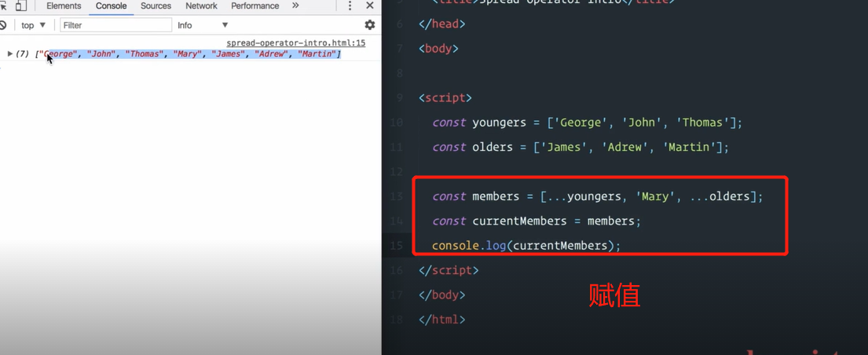Viewport: 868px width, 355px height.
Task: Select the inspect element cursor icon
Action: tap(4, 6)
